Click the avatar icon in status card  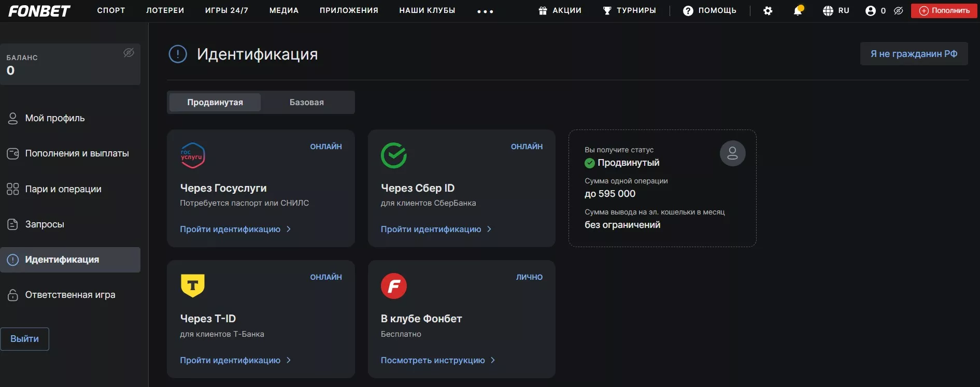732,153
